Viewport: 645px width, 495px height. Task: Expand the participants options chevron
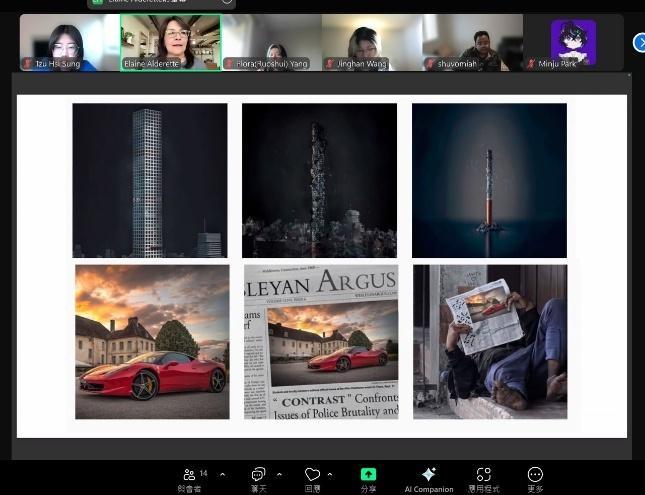coord(223,474)
